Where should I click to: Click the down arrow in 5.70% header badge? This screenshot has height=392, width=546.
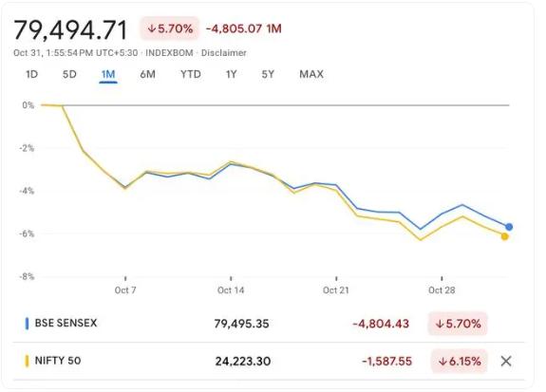click(x=151, y=28)
